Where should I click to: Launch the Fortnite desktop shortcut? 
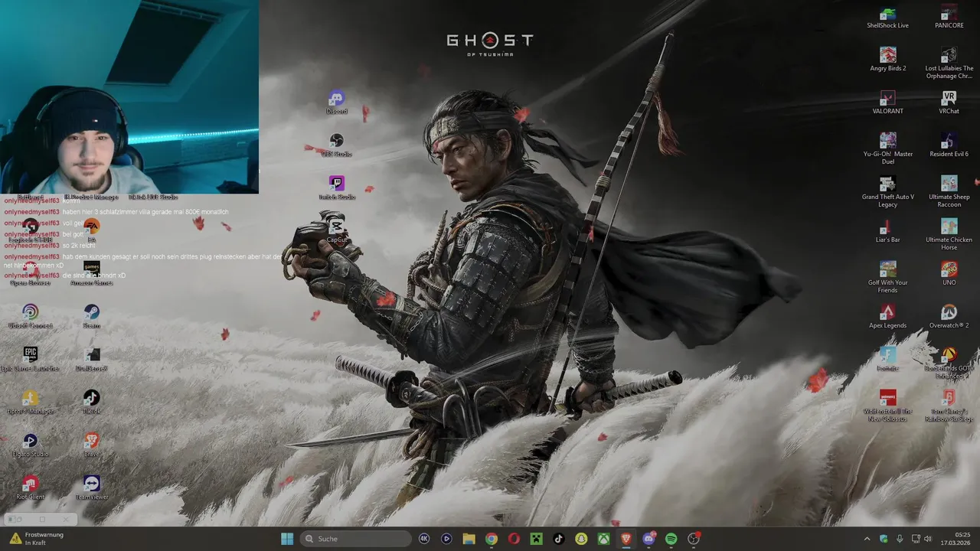click(887, 360)
